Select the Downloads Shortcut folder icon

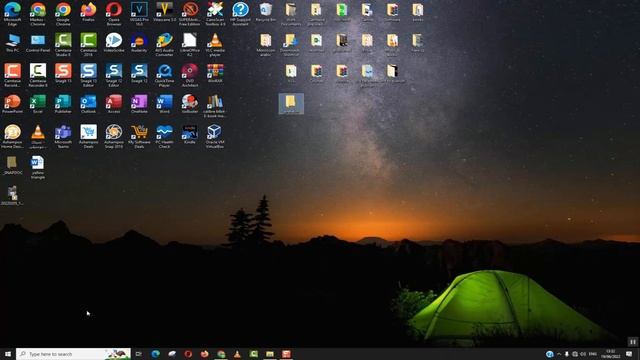pyautogui.click(x=291, y=44)
